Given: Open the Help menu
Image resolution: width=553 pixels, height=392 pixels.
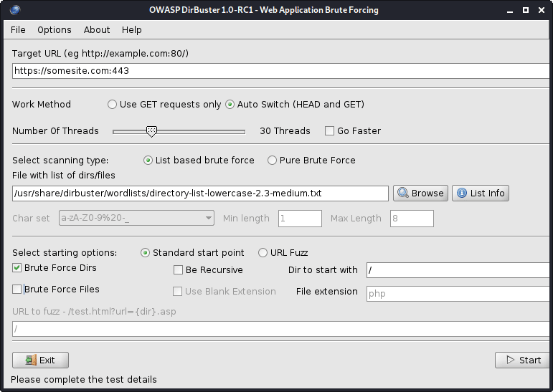Looking at the screenshot, I should pyautogui.click(x=132, y=30).
